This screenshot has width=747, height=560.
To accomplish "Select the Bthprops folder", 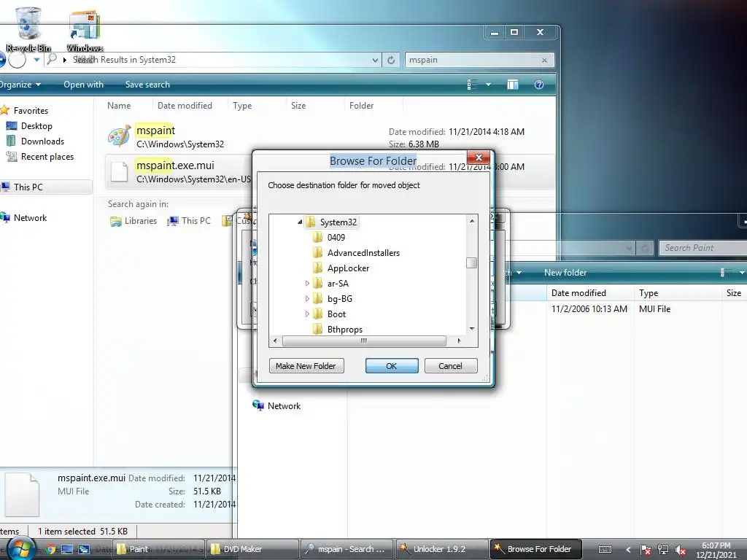I will pyautogui.click(x=345, y=329).
